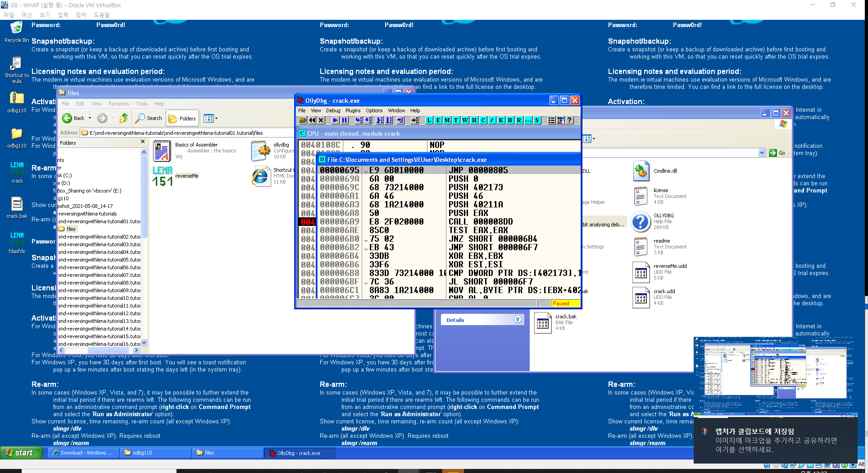The image size is (868, 473).
Task: Open the File menu in OllyDbg
Action: coord(302,110)
